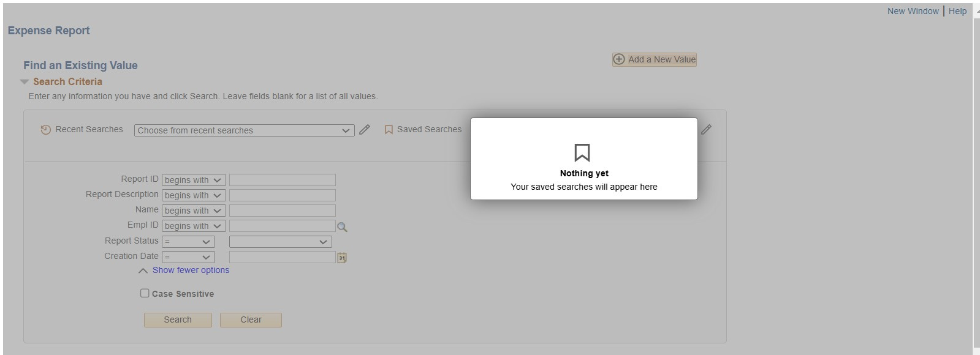The width and height of the screenshot is (980, 355).
Task: Click 'Your saved searches will appear here' text
Action: (584, 187)
